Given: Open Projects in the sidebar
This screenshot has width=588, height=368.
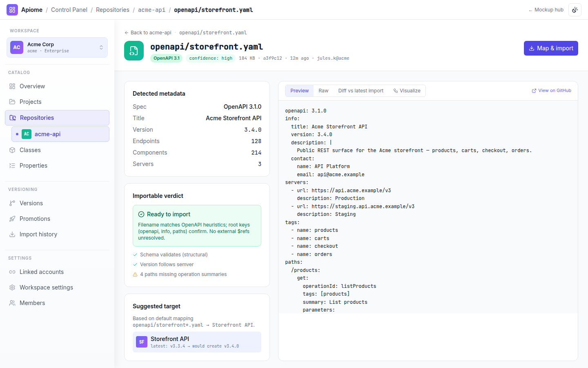Looking at the screenshot, I should 57,102.
